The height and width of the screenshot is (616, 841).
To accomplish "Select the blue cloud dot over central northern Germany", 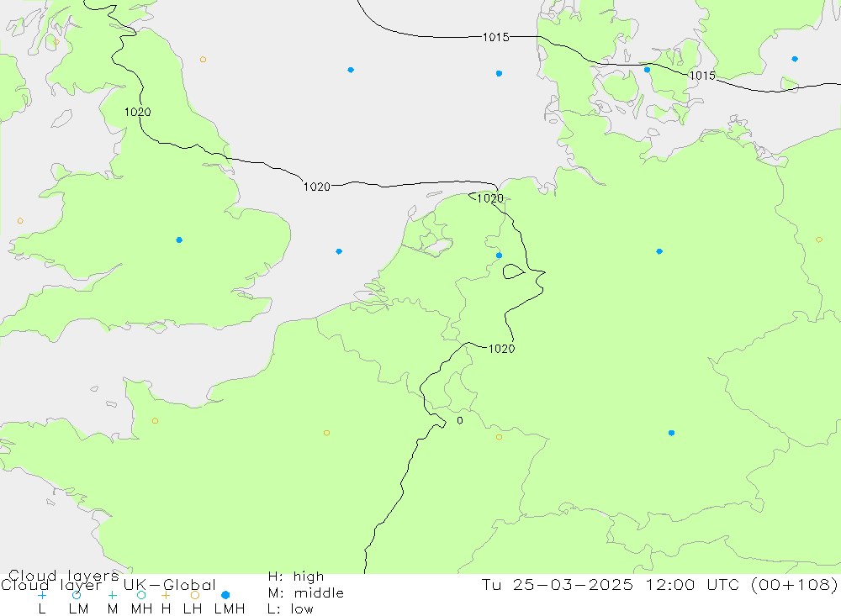I will [x=659, y=251].
